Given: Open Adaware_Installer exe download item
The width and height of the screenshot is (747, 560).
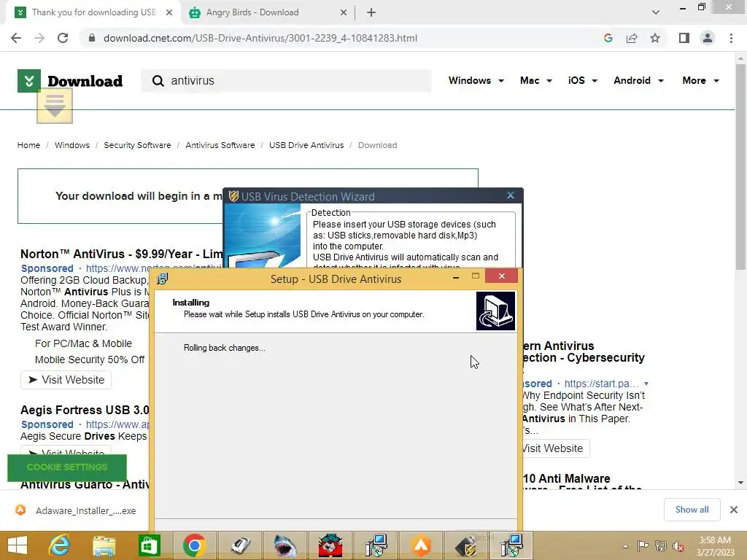Looking at the screenshot, I should tap(76, 510).
